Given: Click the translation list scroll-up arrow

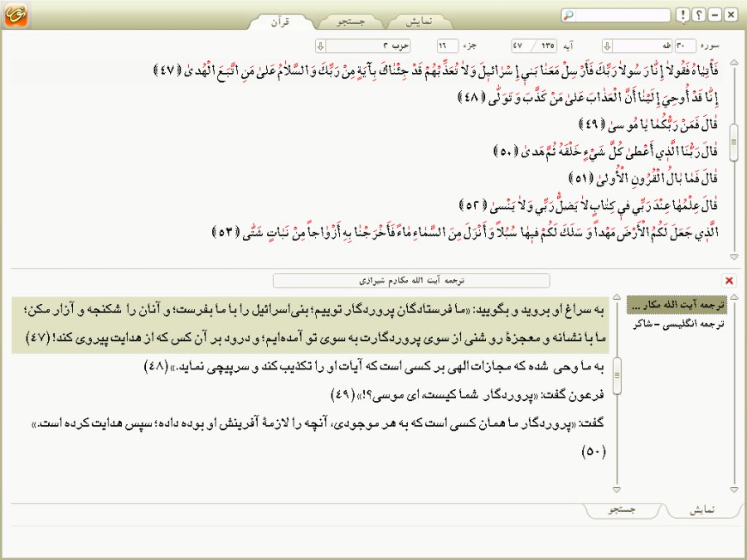Looking at the screenshot, I should [734, 297].
